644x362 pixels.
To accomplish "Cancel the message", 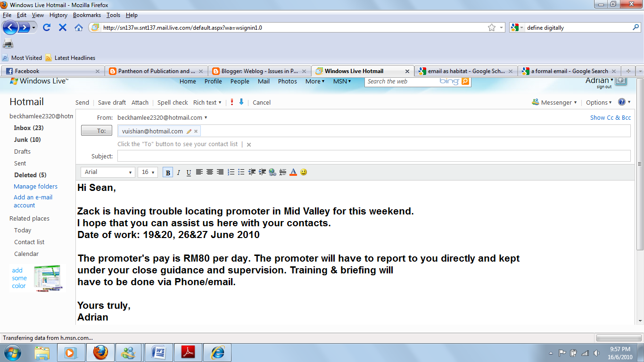I will tap(262, 102).
